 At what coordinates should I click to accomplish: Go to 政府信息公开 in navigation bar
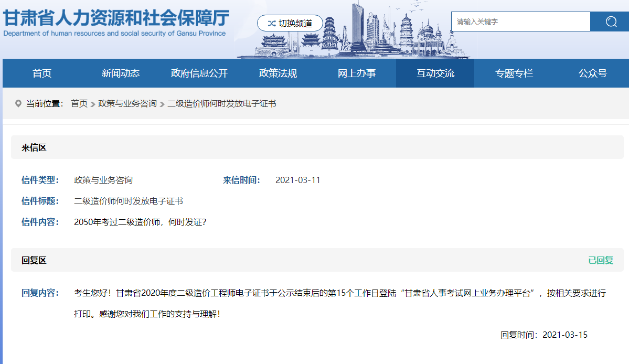click(x=199, y=73)
